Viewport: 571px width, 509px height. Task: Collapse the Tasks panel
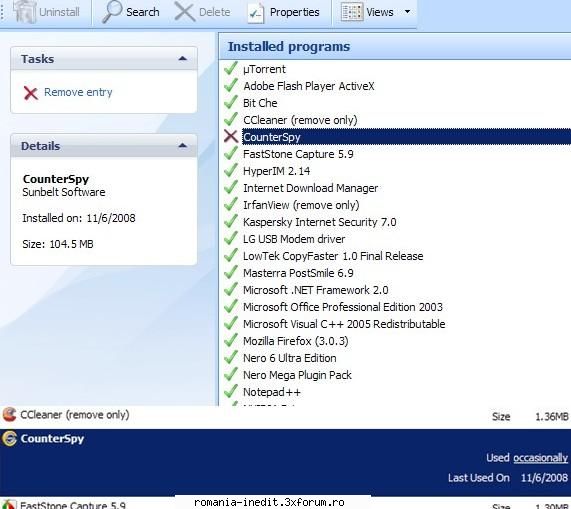click(x=183, y=59)
